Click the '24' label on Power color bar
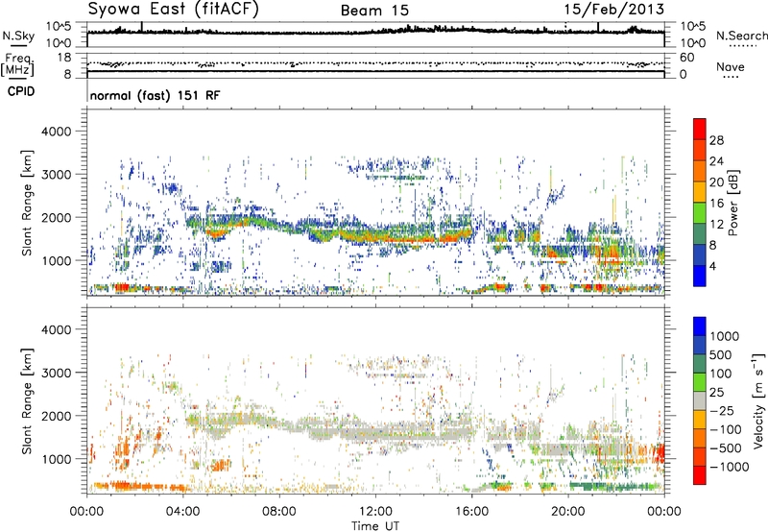The image size is (768, 532). coord(716,161)
